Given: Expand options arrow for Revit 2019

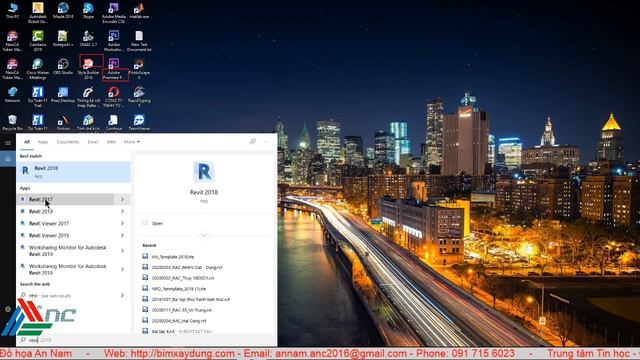Looking at the screenshot, I should coord(122,211).
